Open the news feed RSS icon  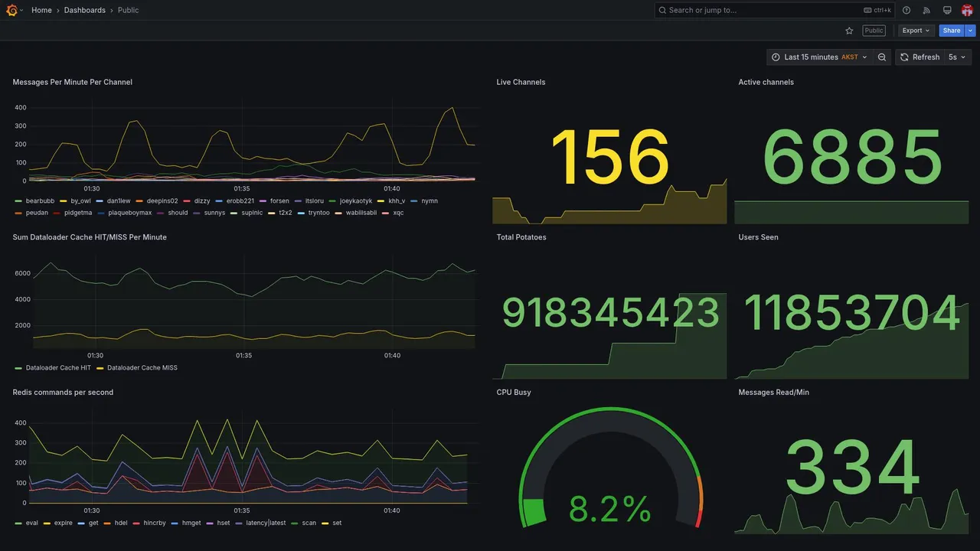[x=926, y=10]
